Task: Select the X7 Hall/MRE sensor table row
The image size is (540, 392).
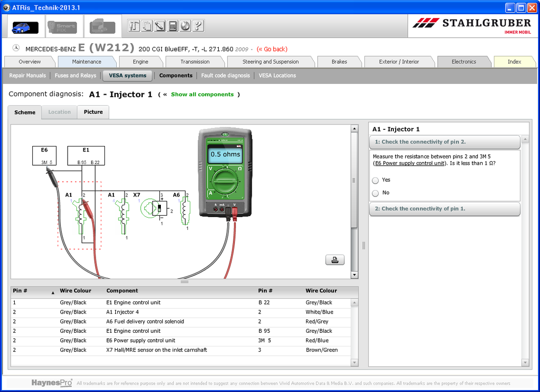Action: tap(181, 350)
